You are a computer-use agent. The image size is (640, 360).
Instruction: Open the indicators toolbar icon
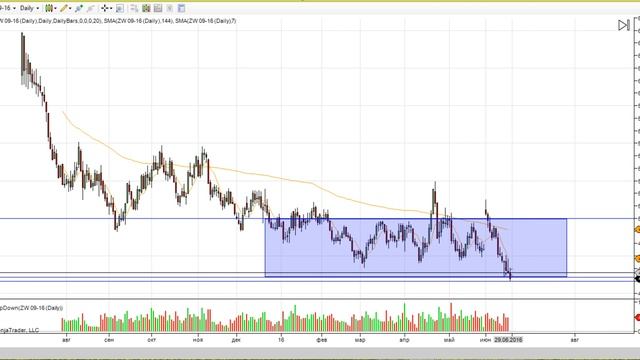[x=158, y=8]
